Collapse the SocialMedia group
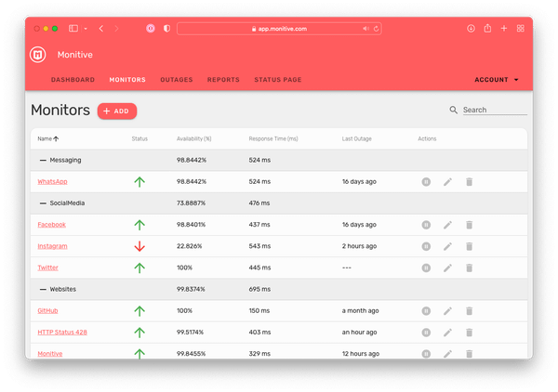 pyautogui.click(x=43, y=203)
